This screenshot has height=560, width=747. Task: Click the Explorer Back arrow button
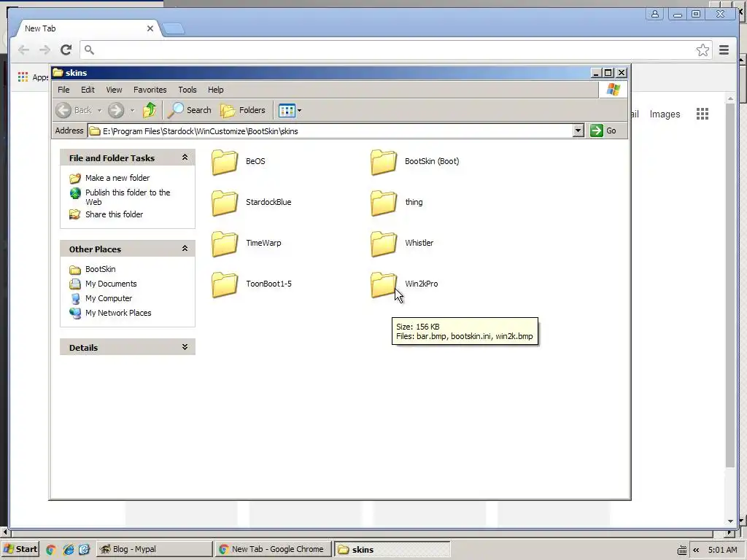[63, 111]
